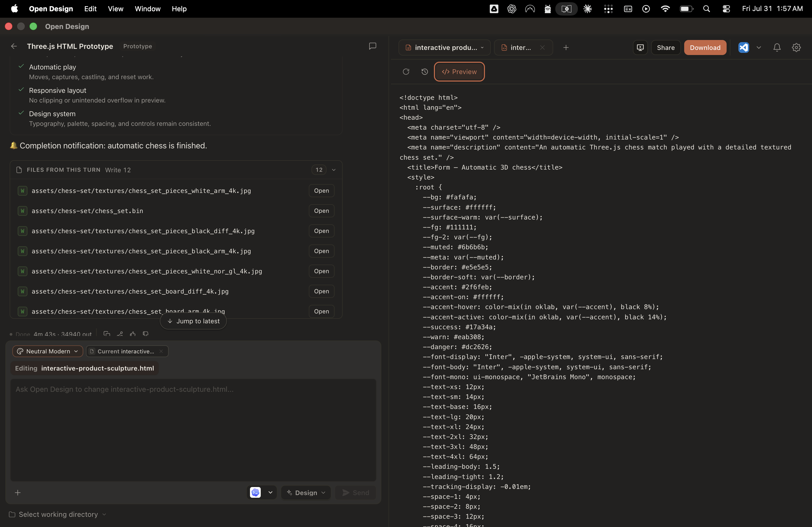
Task: Open the Window menu
Action: click(148, 9)
